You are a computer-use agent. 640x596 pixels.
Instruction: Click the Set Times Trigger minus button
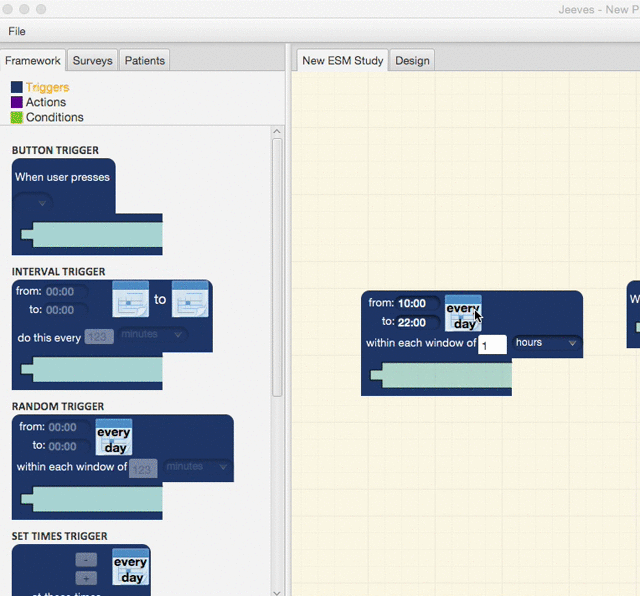86,560
